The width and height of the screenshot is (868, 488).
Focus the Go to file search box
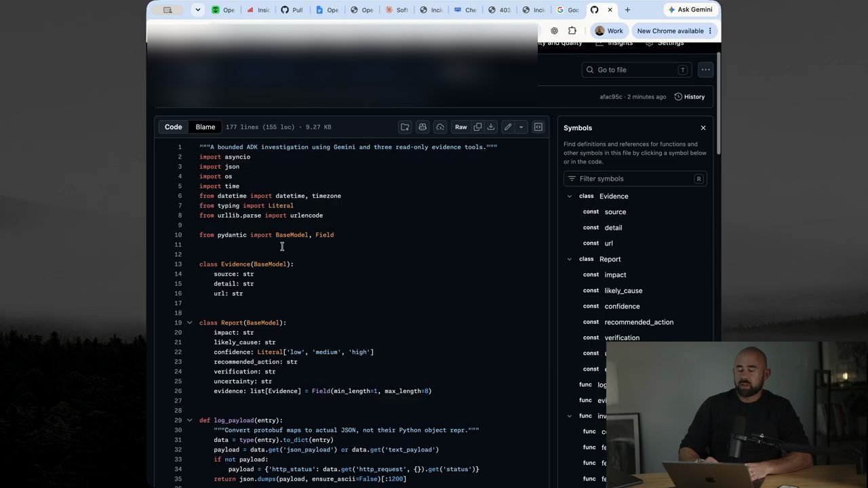tap(636, 70)
